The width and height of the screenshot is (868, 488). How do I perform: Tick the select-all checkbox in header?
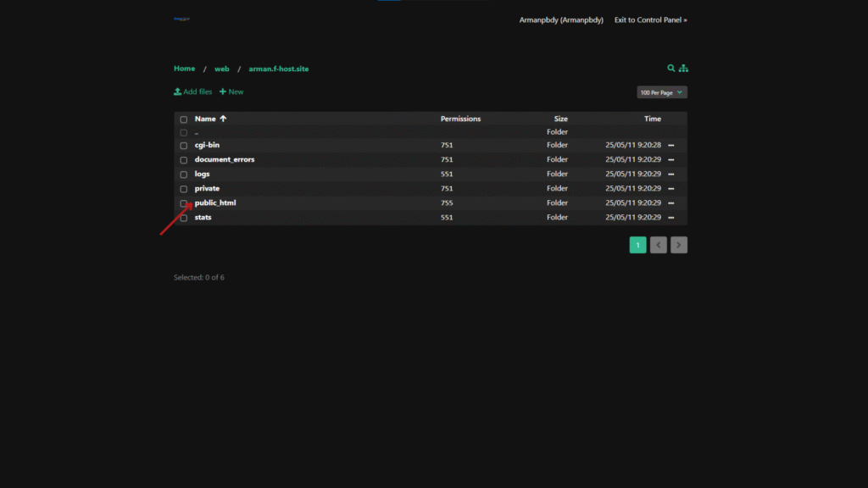[x=183, y=119]
